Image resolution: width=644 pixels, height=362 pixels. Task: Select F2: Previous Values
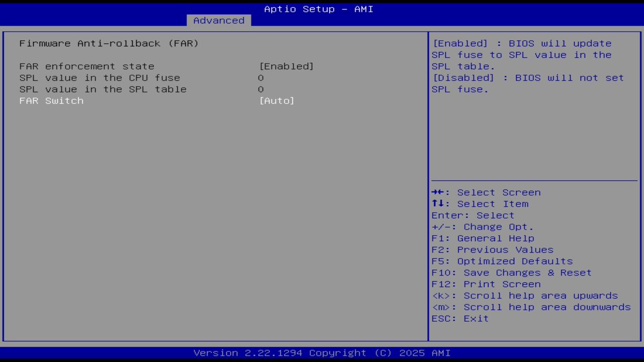click(492, 249)
